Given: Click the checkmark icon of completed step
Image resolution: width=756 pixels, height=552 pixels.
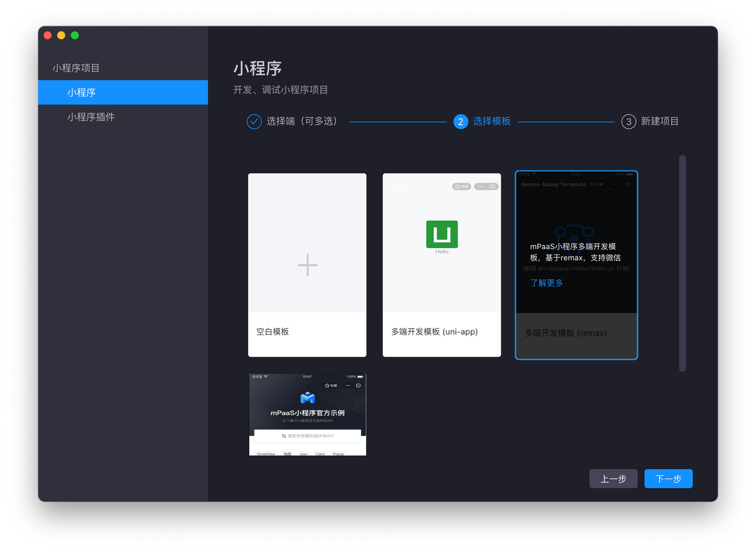Looking at the screenshot, I should point(254,121).
